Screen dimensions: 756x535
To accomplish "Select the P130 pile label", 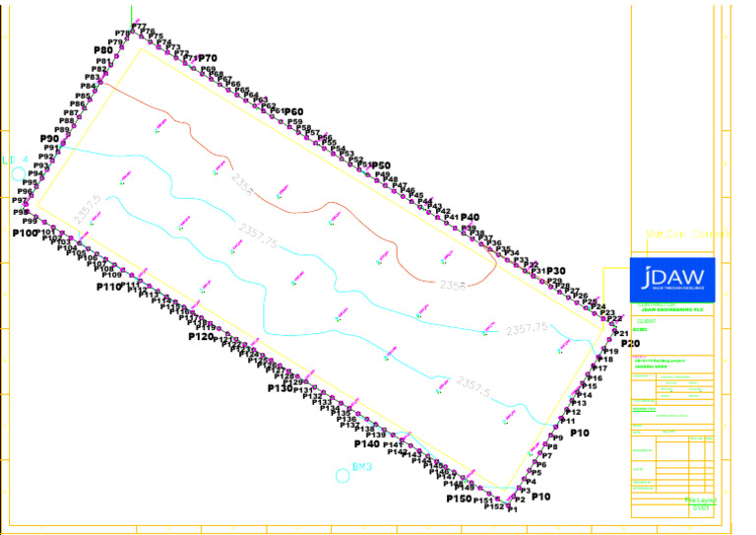I will tap(281, 388).
